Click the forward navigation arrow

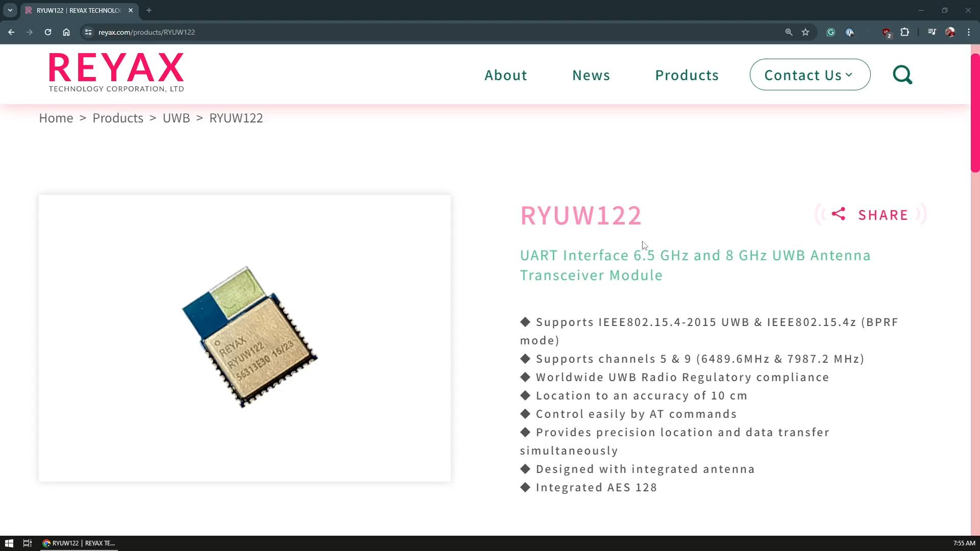(29, 32)
